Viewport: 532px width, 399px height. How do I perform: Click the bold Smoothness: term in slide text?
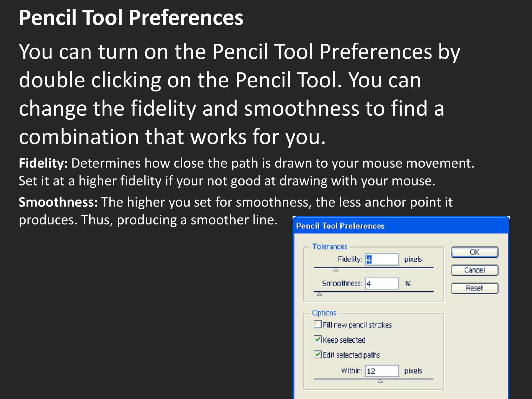point(58,202)
